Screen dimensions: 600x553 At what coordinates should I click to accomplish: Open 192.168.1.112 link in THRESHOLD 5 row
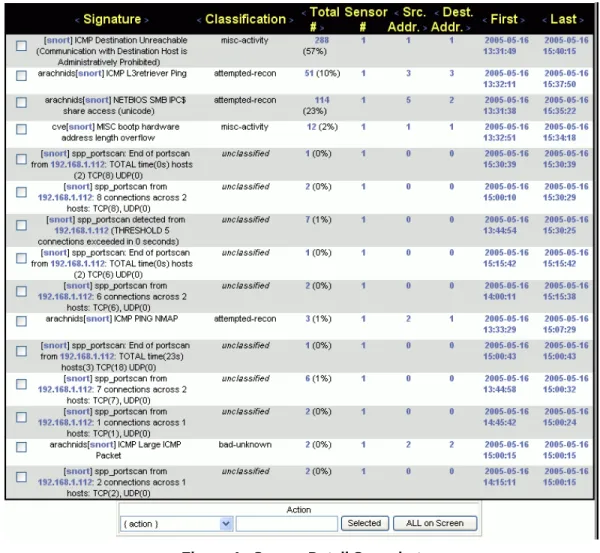(x=82, y=230)
